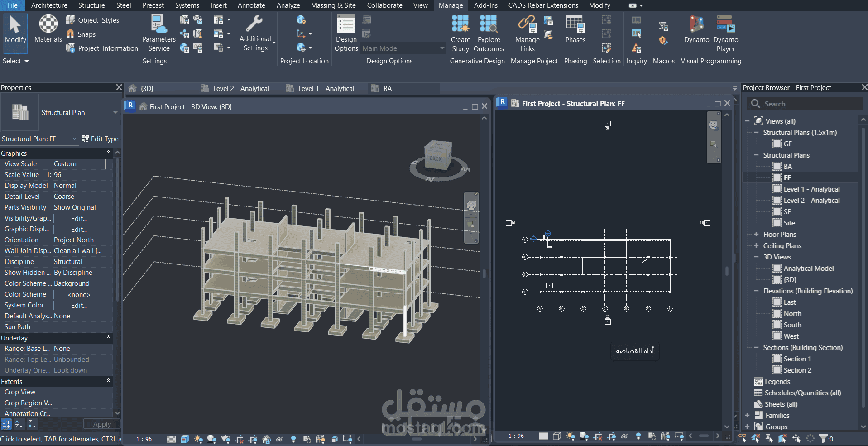Expand the Floor Plans tree node
Viewport: 868px width, 446px height.
tap(756, 234)
